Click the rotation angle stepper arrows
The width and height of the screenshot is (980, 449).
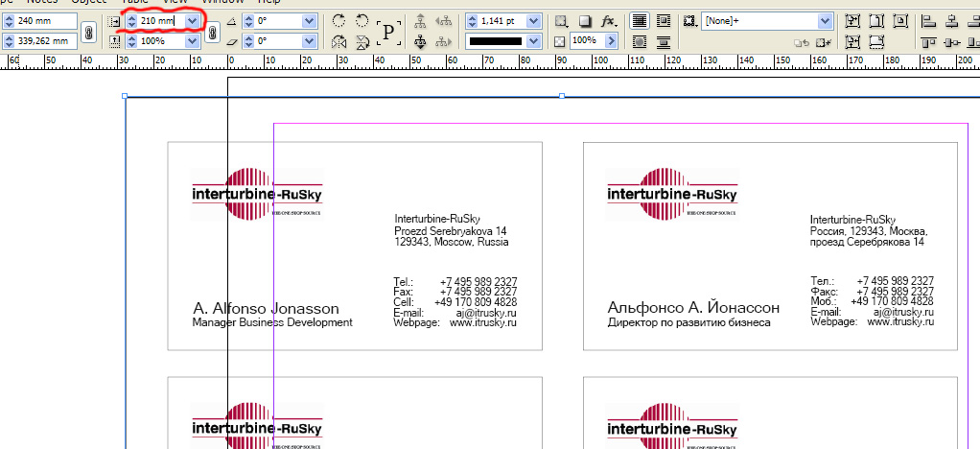tap(248, 21)
